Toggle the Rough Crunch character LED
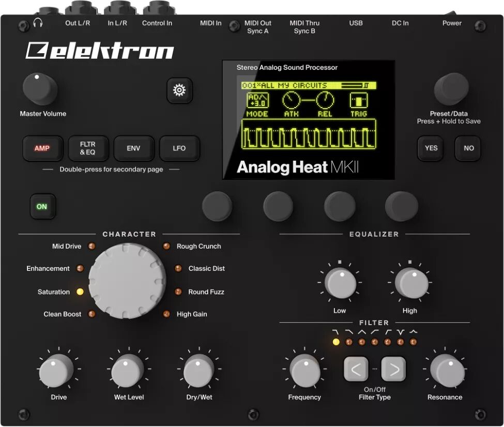Image resolution: width=504 pixels, height=427 pixels. (x=167, y=246)
